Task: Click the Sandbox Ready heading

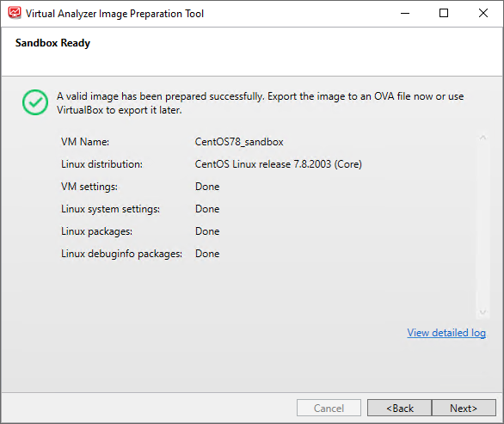Action: [52, 43]
